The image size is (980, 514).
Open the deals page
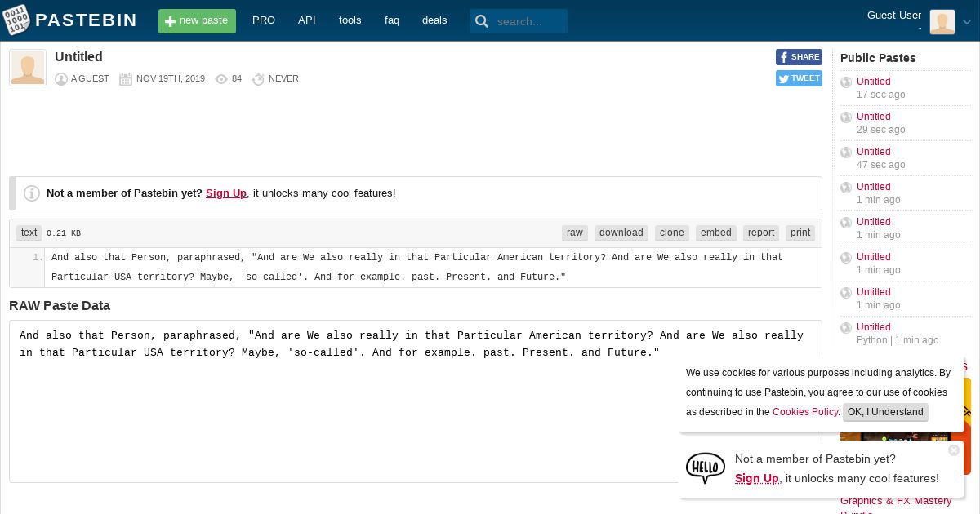coord(434,20)
